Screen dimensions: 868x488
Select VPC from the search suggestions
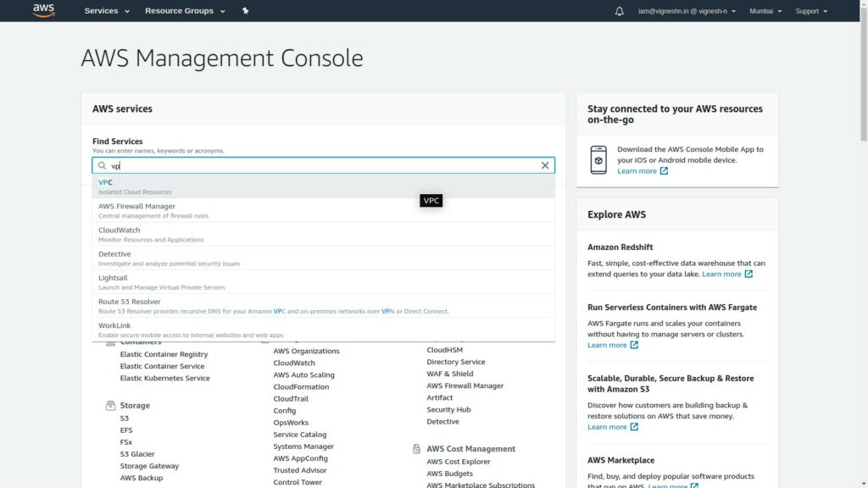tap(323, 186)
